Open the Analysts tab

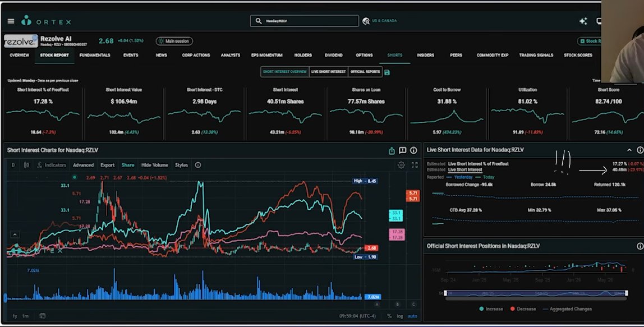pyautogui.click(x=231, y=55)
